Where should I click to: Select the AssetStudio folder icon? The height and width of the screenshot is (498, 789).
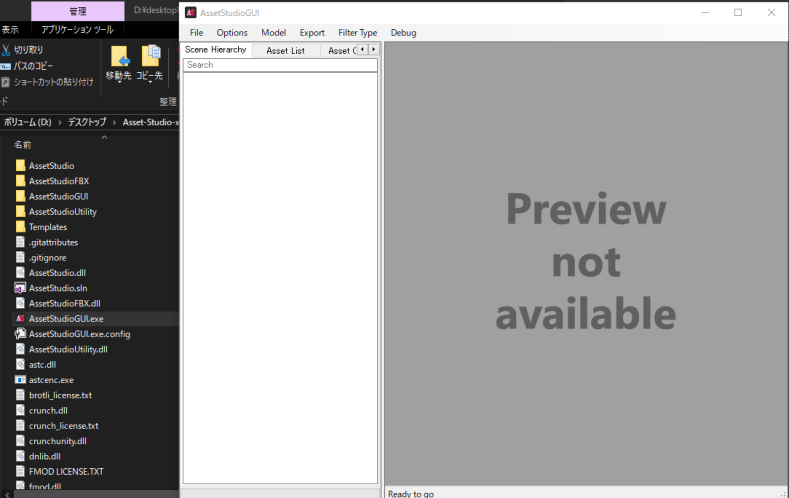click(20, 165)
